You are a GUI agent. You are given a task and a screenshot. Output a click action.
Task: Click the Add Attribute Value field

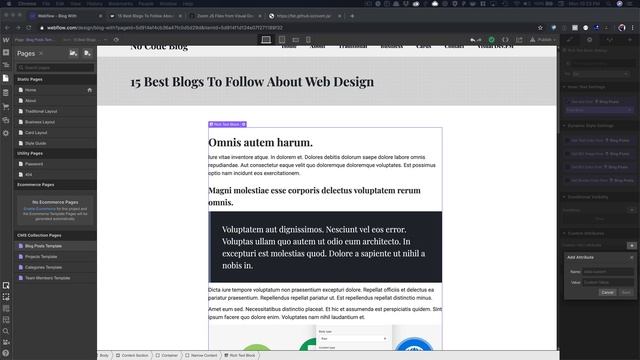(x=608, y=282)
